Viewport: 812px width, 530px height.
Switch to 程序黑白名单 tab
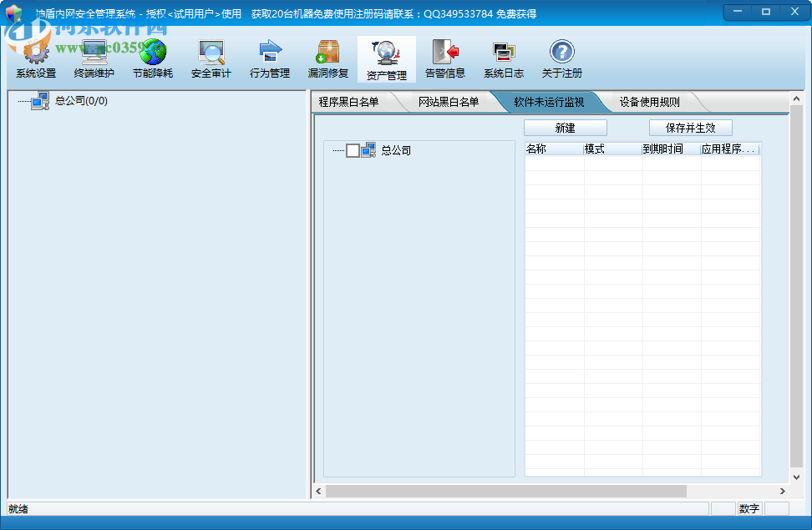tap(348, 102)
